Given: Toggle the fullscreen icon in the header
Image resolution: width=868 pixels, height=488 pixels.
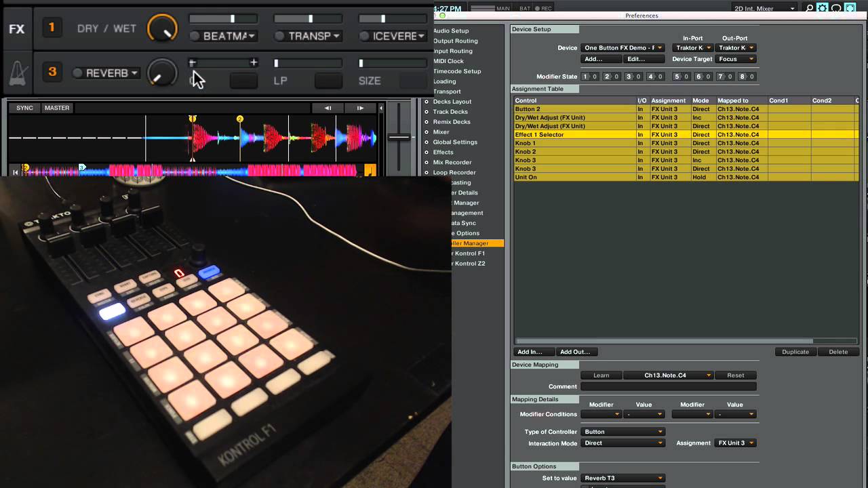Looking at the screenshot, I should 850,8.
